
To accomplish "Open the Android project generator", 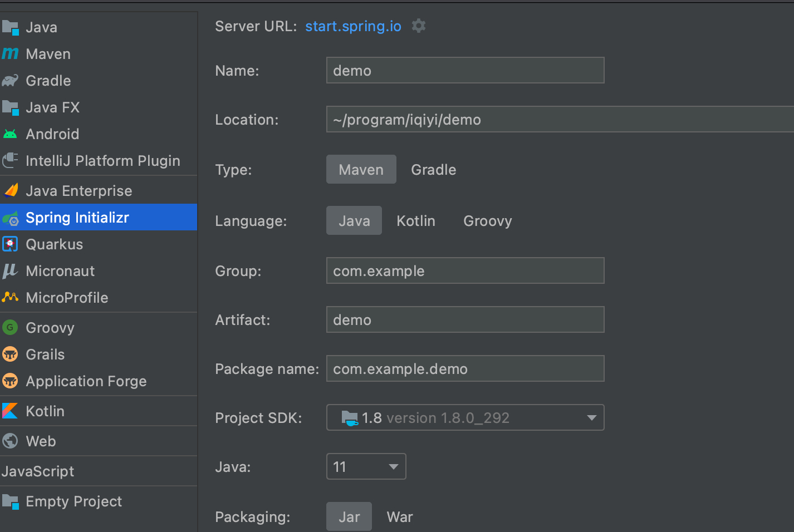I will pos(11,134).
